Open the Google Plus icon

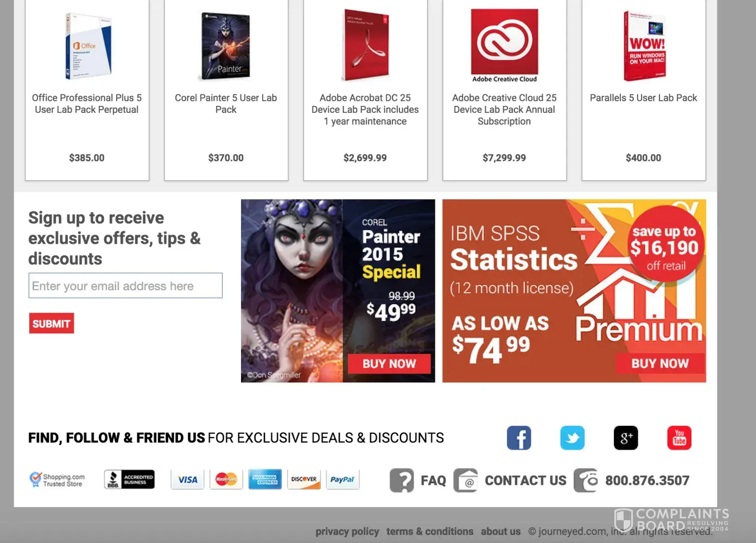point(626,438)
